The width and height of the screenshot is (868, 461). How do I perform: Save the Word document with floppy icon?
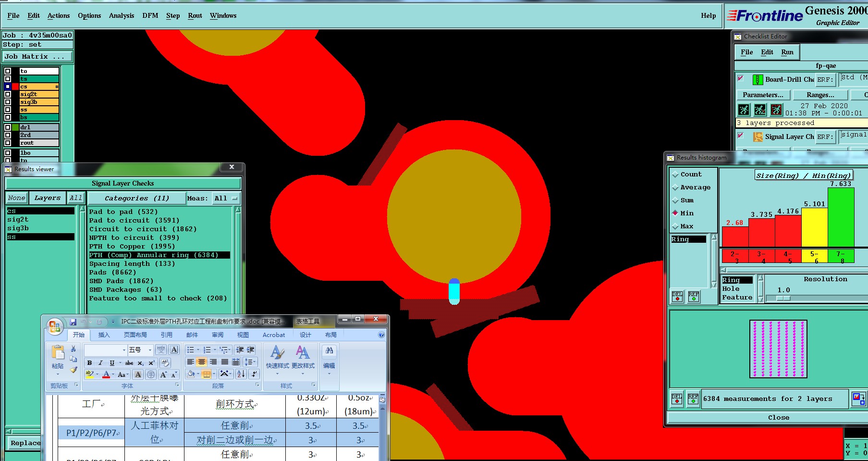click(73, 322)
